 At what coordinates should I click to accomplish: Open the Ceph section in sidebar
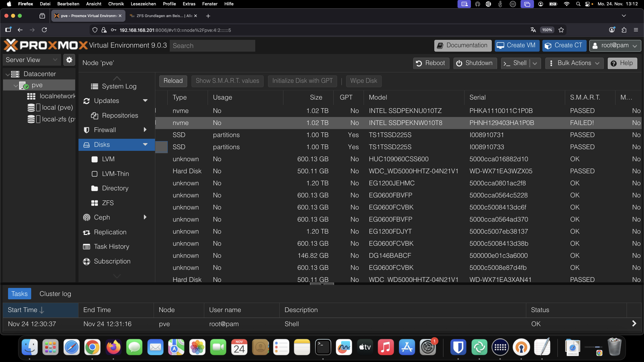pos(102,218)
